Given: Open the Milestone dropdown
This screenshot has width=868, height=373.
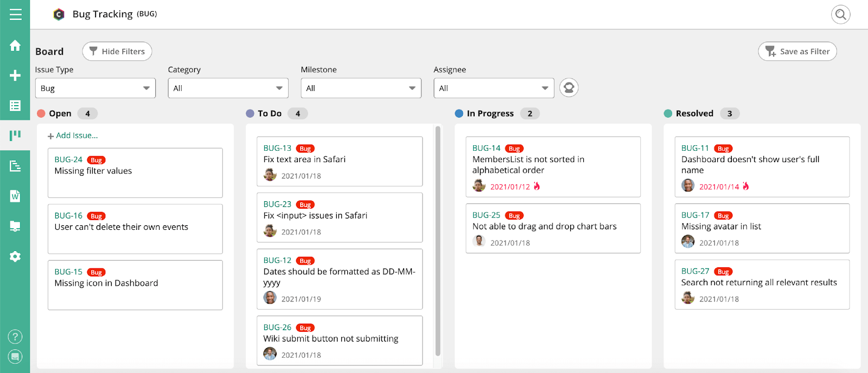Looking at the screenshot, I should (x=361, y=88).
